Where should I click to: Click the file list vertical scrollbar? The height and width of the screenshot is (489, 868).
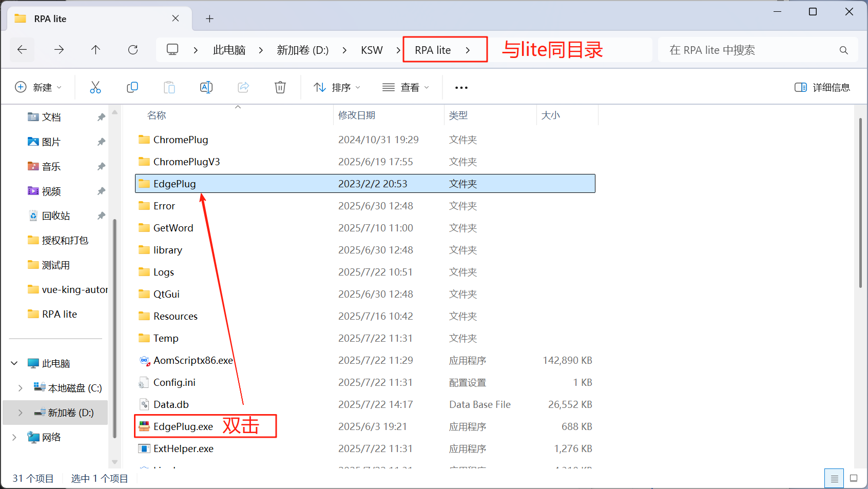[861, 203]
